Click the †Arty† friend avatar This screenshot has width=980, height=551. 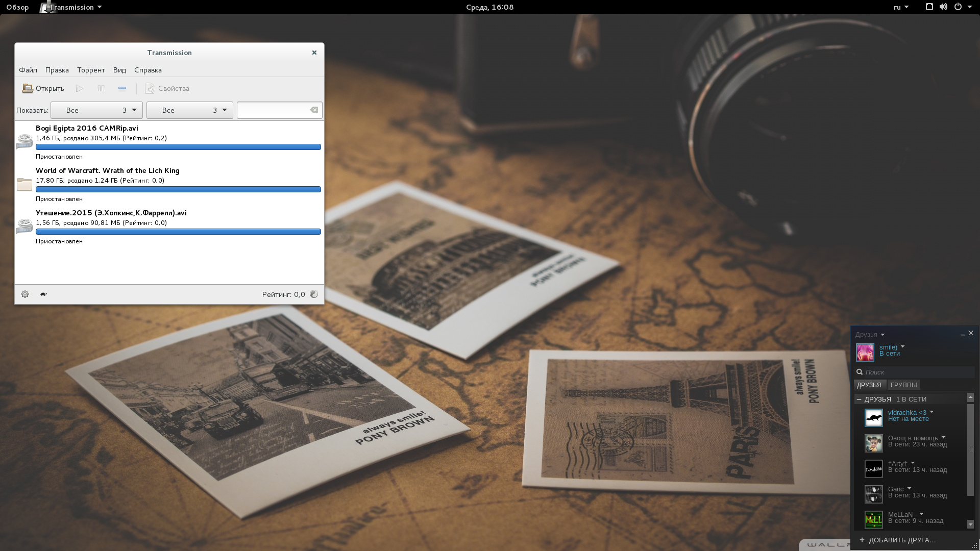(x=873, y=469)
